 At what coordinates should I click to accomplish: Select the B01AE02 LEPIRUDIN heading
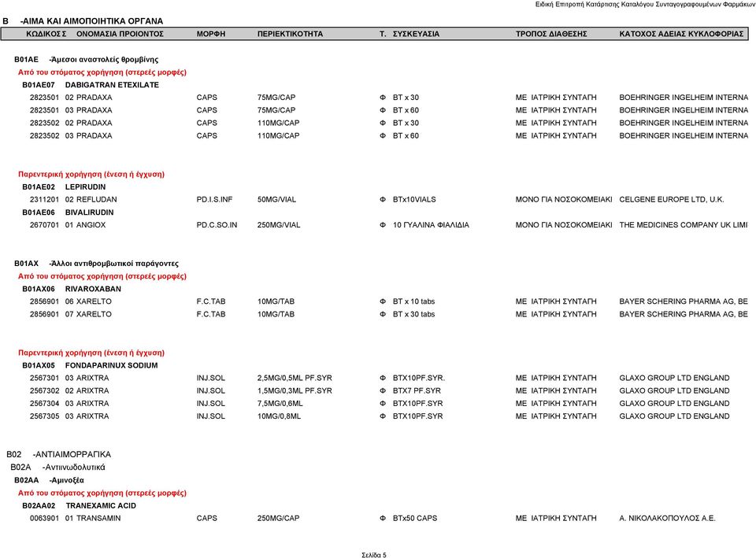coord(64,187)
